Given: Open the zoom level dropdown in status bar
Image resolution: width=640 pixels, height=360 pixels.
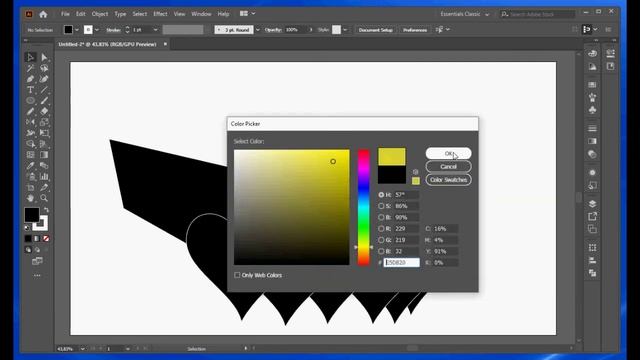Looking at the screenshot, I should pyautogui.click(x=82, y=349).
